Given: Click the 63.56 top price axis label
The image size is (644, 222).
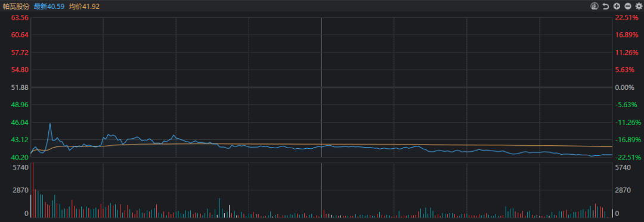Looking at the screenshot, I should [x=20, y=18].
